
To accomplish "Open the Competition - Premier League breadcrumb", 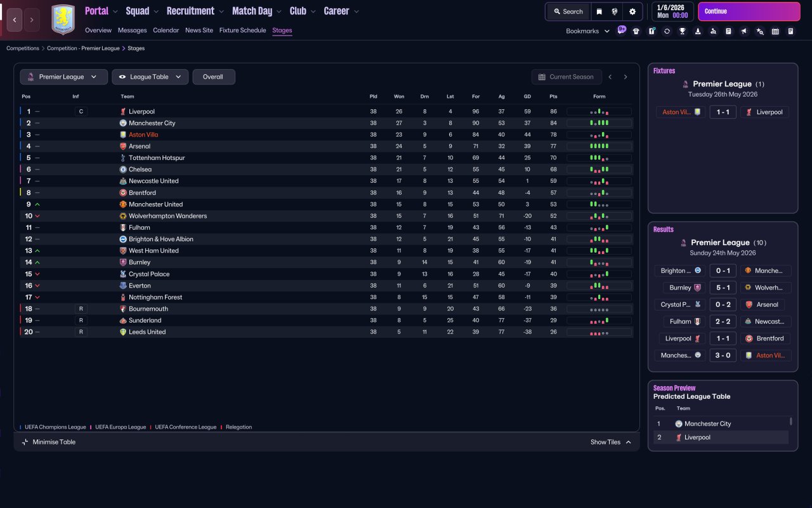I will (83, 48).
